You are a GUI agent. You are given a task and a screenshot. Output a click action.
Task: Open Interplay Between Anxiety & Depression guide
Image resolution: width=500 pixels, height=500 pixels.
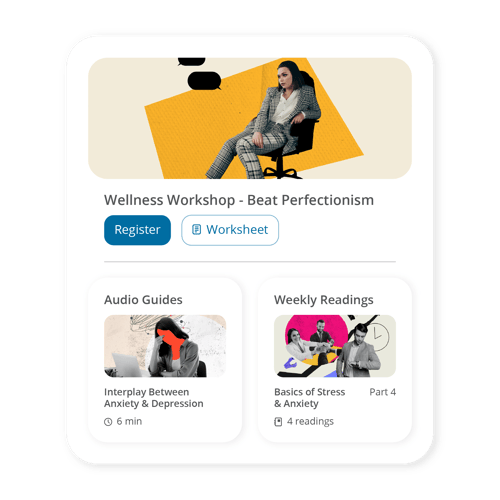pyautogui.click(x=154, y=398)
